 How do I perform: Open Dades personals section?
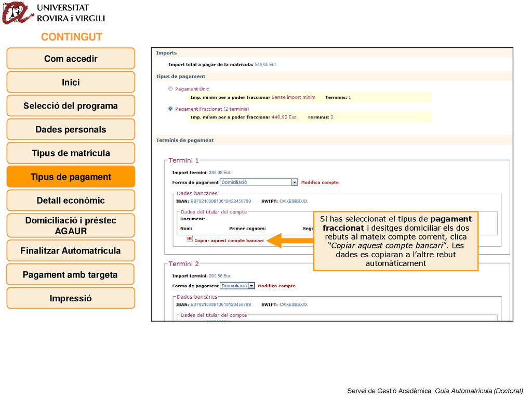click(71, 129)
